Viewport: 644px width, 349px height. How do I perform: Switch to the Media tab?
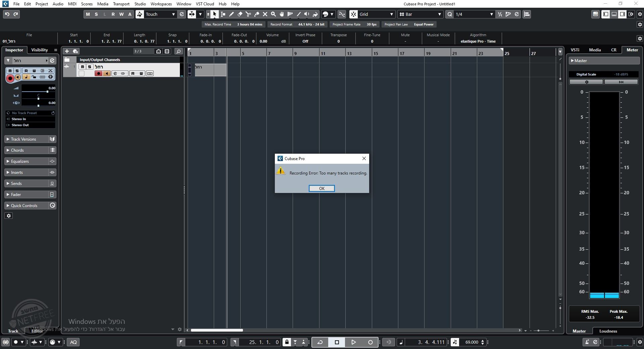(x=595, y=50)
